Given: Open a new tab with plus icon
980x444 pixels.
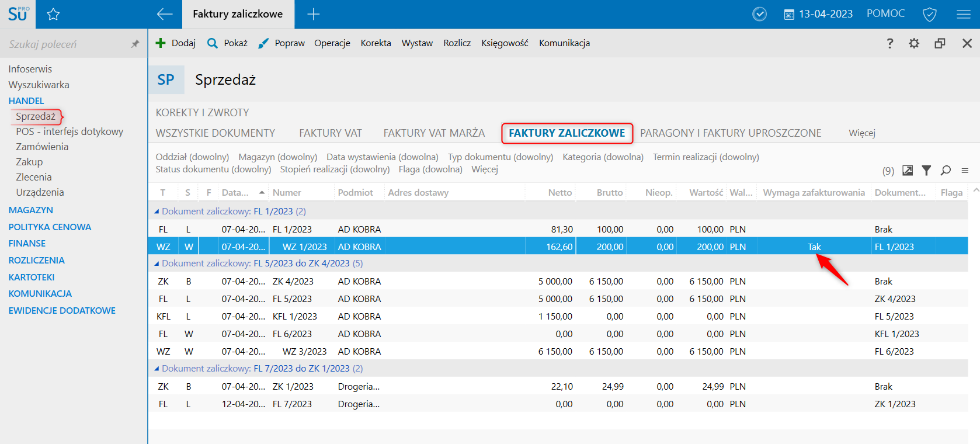Looking at the screenshot, I should [314, 14].
